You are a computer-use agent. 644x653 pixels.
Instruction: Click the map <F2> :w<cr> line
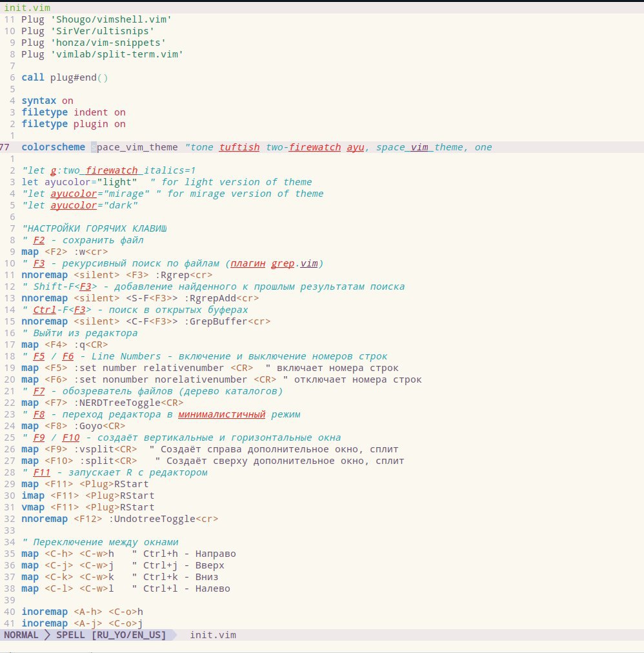click(65, 252)
